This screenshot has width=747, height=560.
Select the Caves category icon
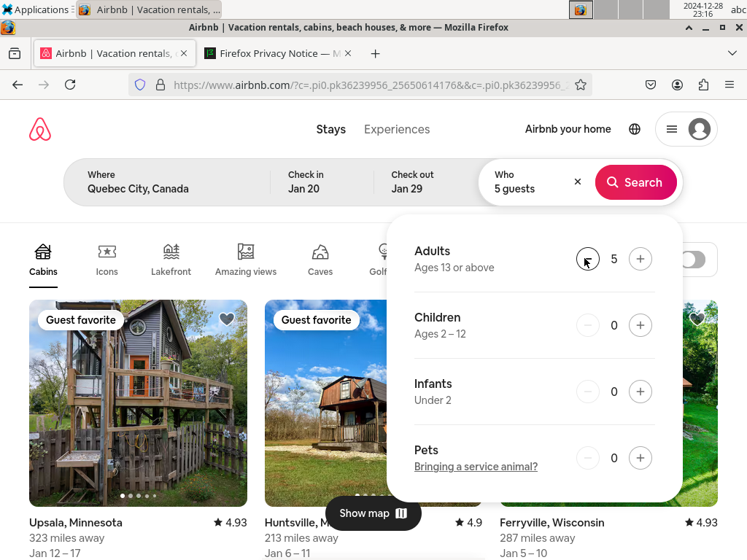tap(320, 251)
